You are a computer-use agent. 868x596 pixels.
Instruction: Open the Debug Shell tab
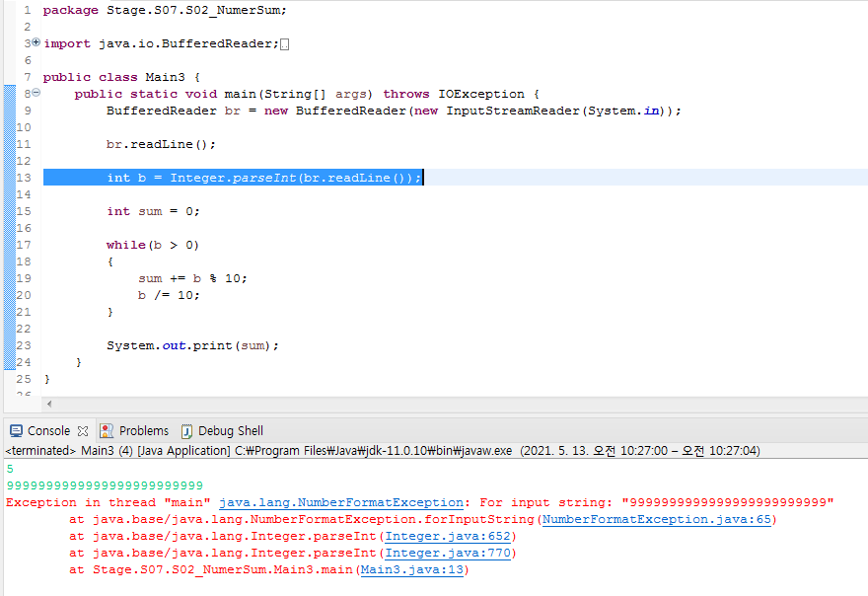230,431
